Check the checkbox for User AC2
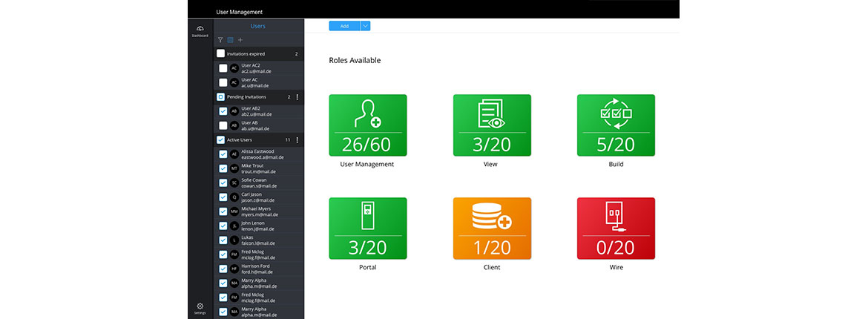The width and height of the screenshot is (868, 319). point(223,68)
